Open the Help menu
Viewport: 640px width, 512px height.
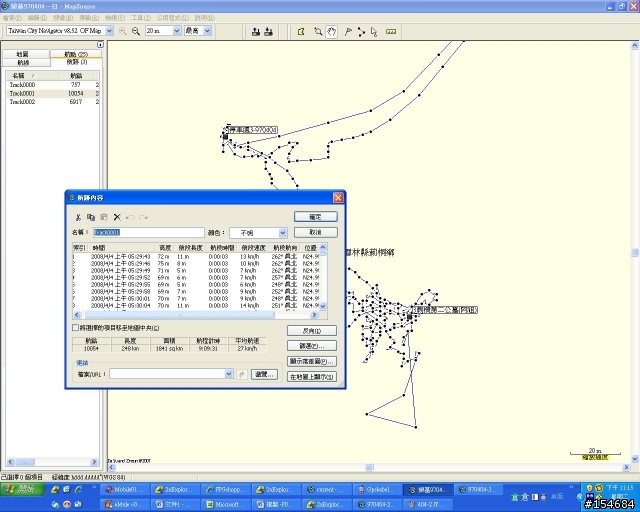point(204,18)
